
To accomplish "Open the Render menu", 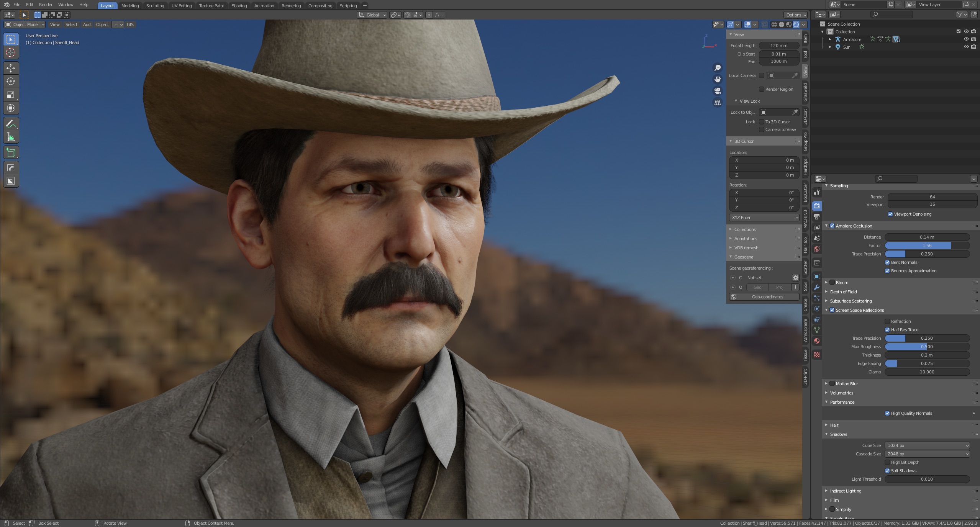I will (46, 5).
